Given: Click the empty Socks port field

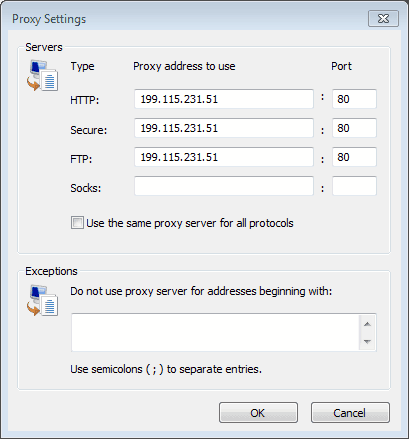Looking at the screenshot, I should (354, 186).
